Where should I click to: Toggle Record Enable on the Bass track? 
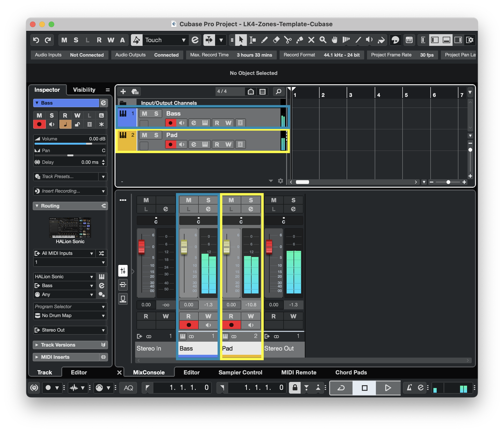click(x=170, y=123)
